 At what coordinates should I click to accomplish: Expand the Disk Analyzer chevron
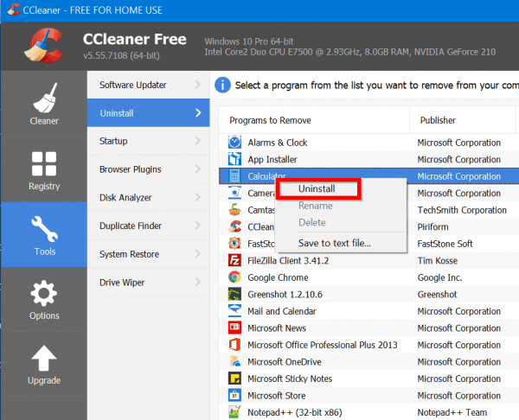pos(198,197)
